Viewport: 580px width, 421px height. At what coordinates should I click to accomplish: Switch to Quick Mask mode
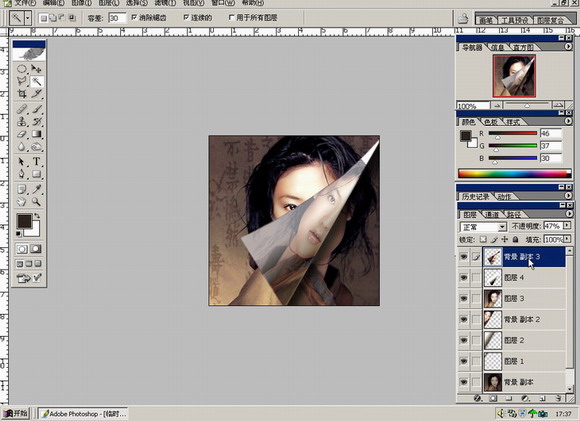pos(36,249)
